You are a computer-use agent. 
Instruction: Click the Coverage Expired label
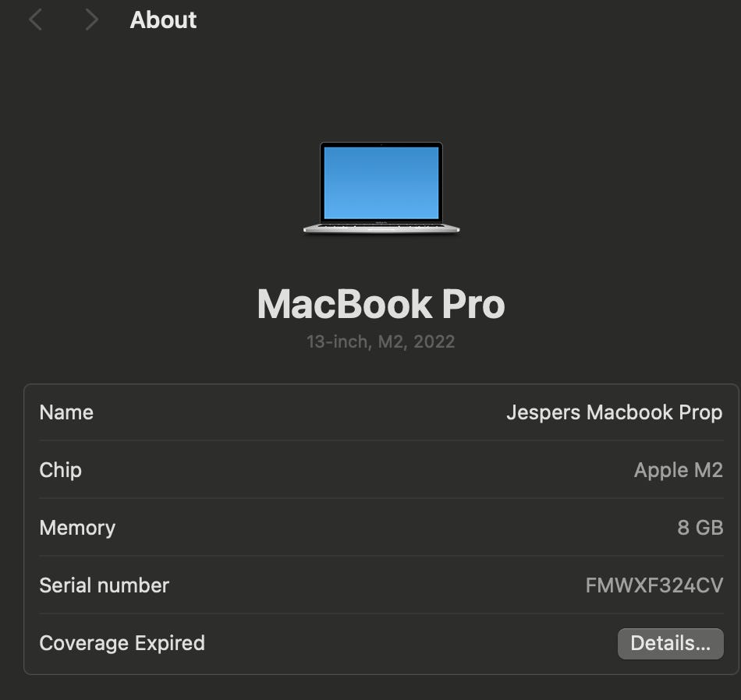[122, 643]
